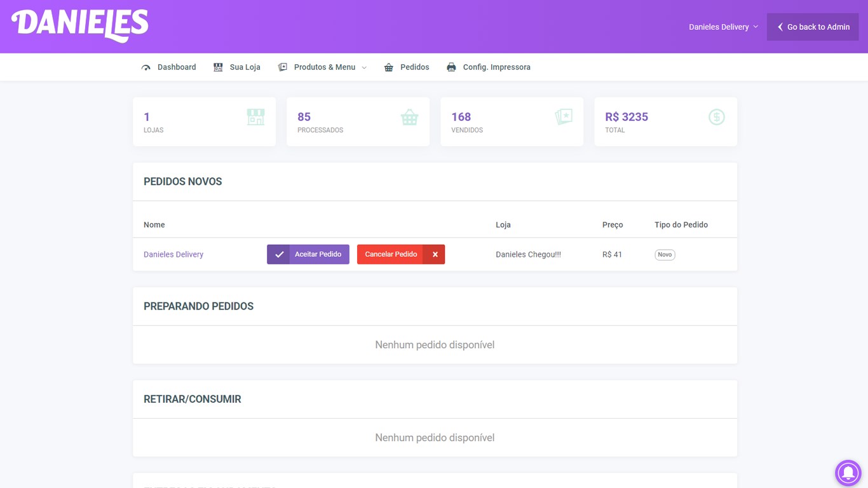This screenshot has width=868, height=488.
Task: Click the Pedidos basket icon
Action: (389, 67)
